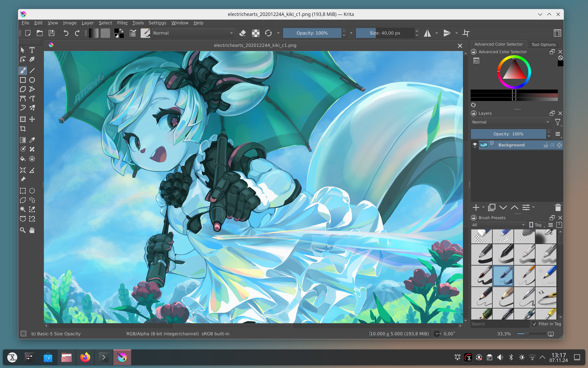Open the brush preset All tag dropdown
Screen dimensions: 588x368
click(499, 225)
